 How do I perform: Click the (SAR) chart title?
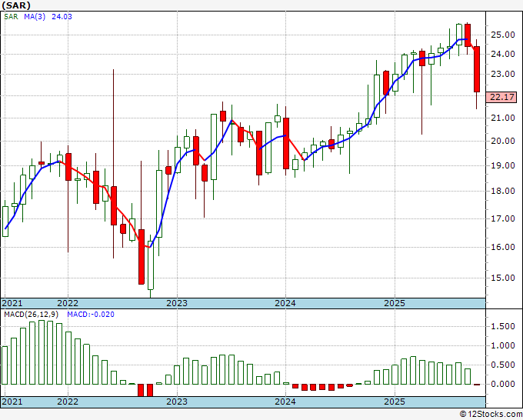[x=16, y=5]
